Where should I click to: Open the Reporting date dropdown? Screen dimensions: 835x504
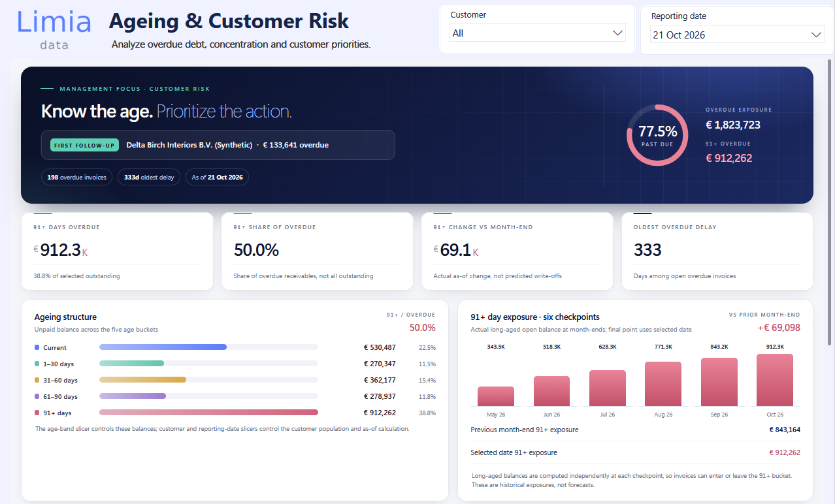click(x=737, y=35)
